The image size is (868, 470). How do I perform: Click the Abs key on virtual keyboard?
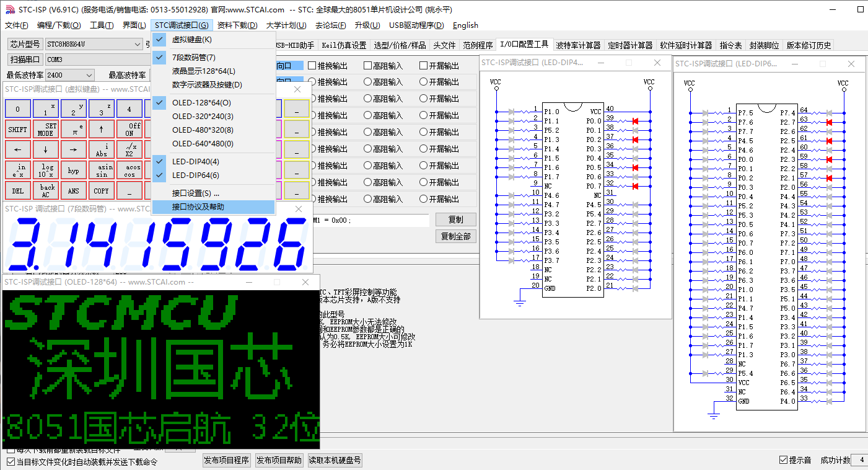101,149
